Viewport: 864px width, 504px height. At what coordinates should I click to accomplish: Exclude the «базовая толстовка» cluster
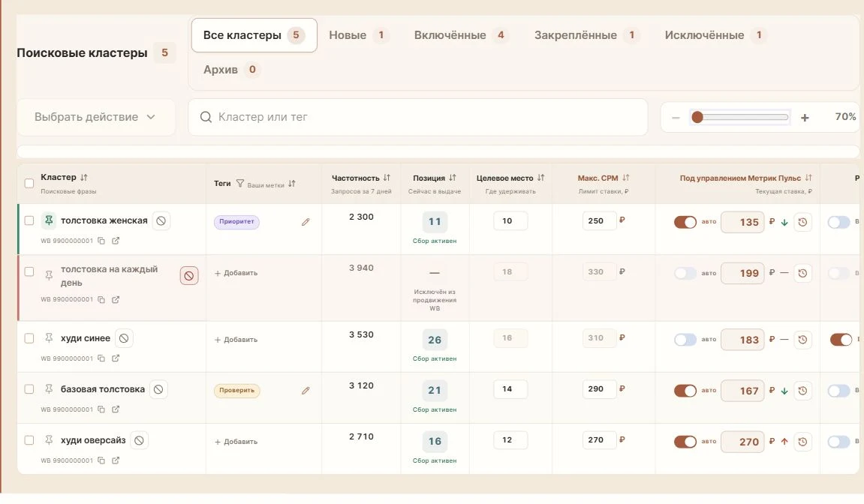[x=158, y=389]
